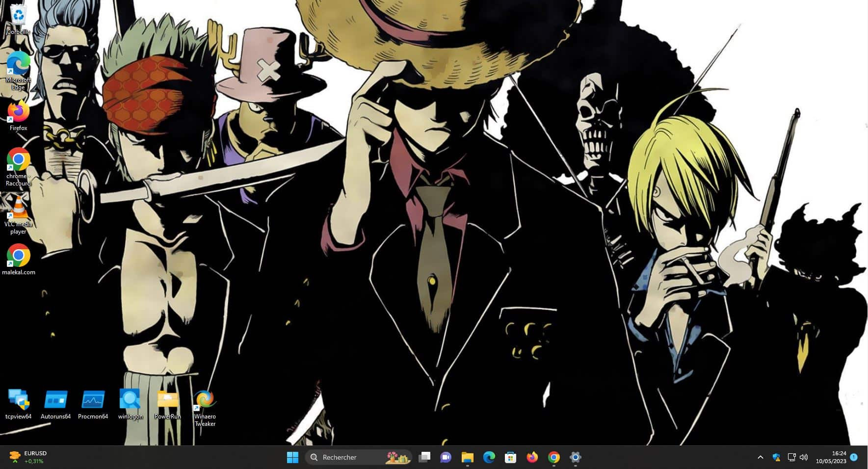Screen dimensions: 868x469
Task: Select the chrome - Raccourci desktop shortcut
Action: coord(18,167)
